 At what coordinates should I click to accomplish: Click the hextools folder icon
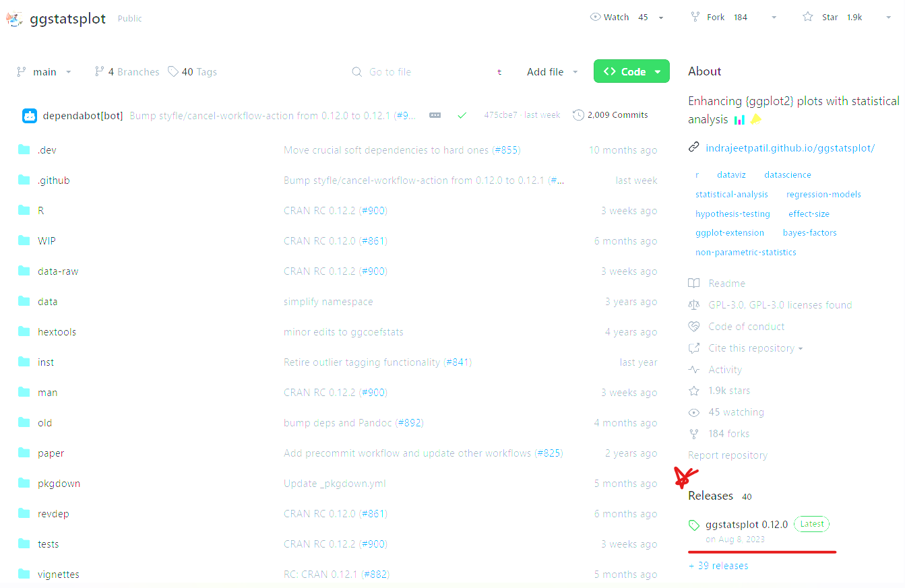point(24,331)
